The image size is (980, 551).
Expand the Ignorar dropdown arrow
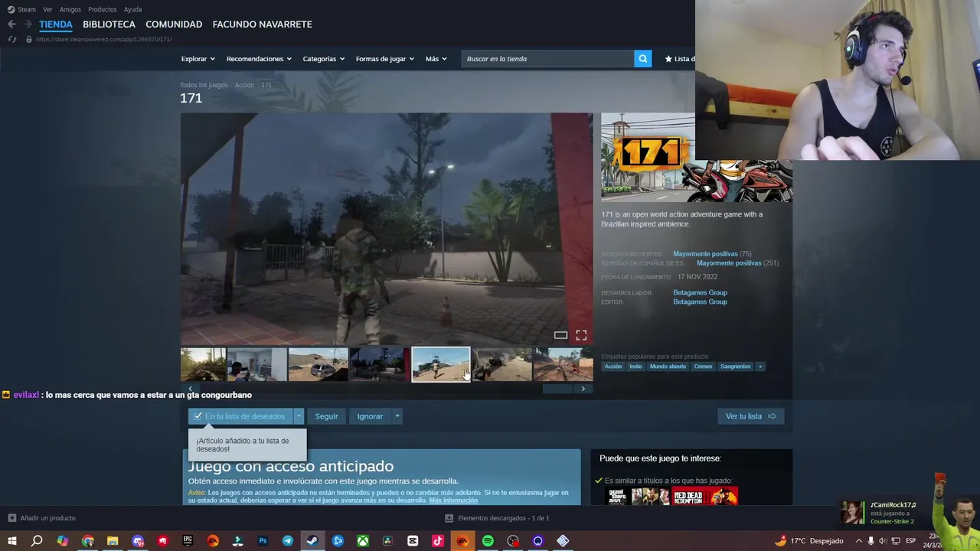coord(397,416)
